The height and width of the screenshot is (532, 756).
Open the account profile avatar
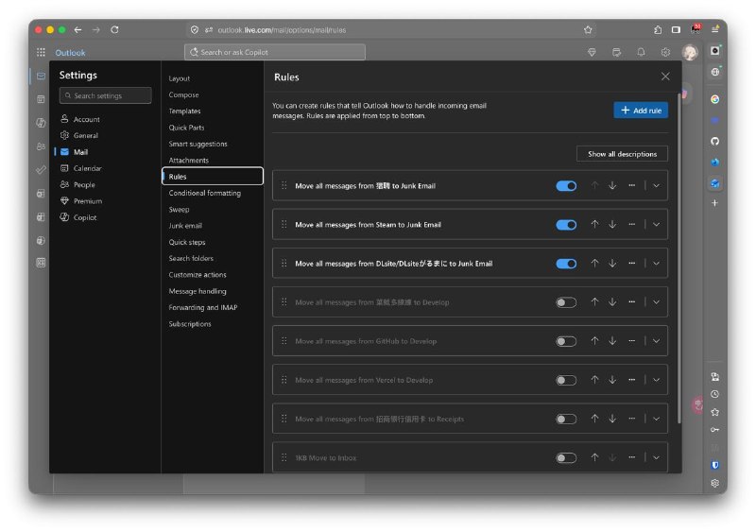pos(690,52)
